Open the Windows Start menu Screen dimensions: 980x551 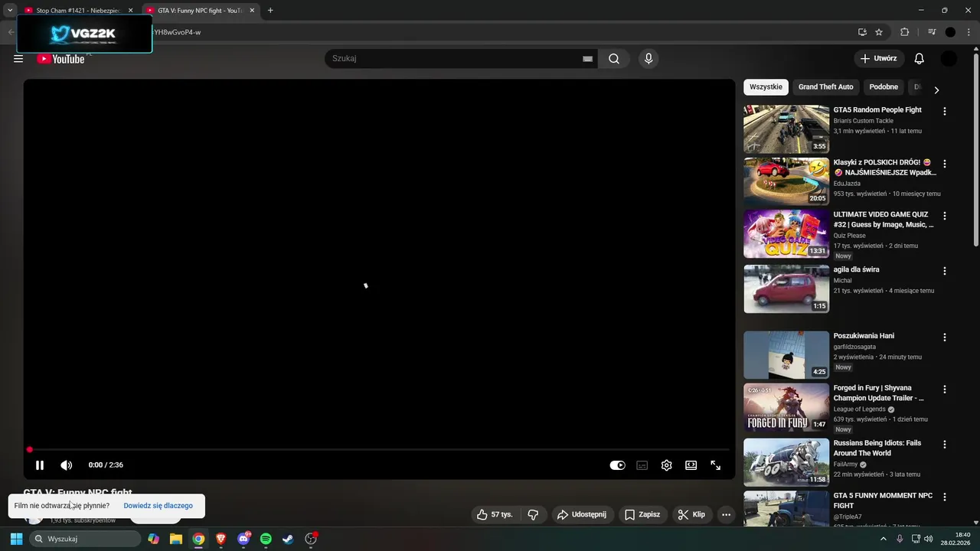16,539
